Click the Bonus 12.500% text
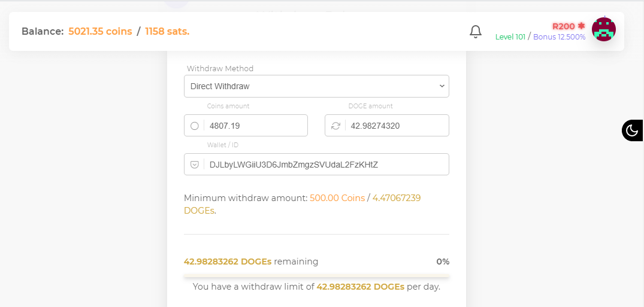Image resolution: width=644 pixels, height=307 pixels. tap(559, 37)
